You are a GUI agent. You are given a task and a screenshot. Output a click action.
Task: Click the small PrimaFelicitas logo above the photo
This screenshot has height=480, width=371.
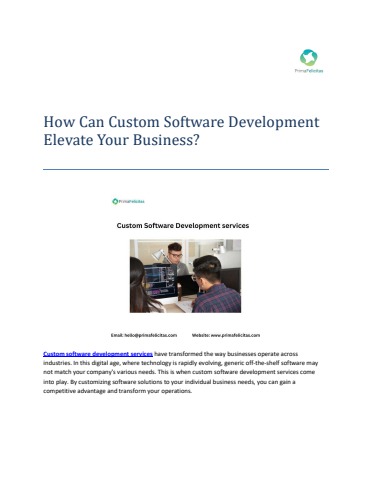pos(128,201)
